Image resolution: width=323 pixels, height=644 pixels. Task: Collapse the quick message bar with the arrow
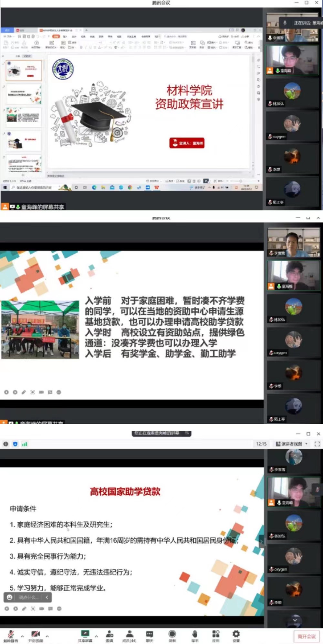click(47, 597)
